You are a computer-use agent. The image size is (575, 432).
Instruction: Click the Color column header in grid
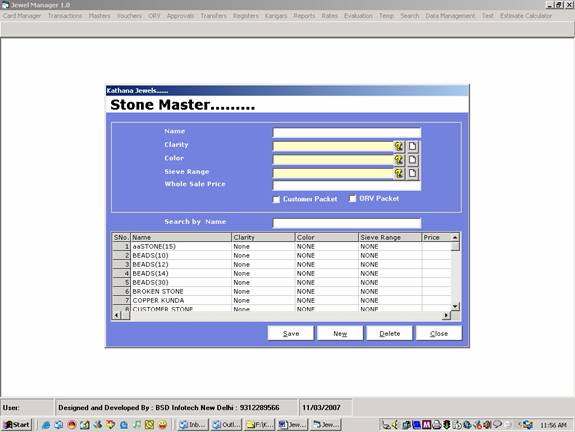pyautogui.click(x=327, y=237)
